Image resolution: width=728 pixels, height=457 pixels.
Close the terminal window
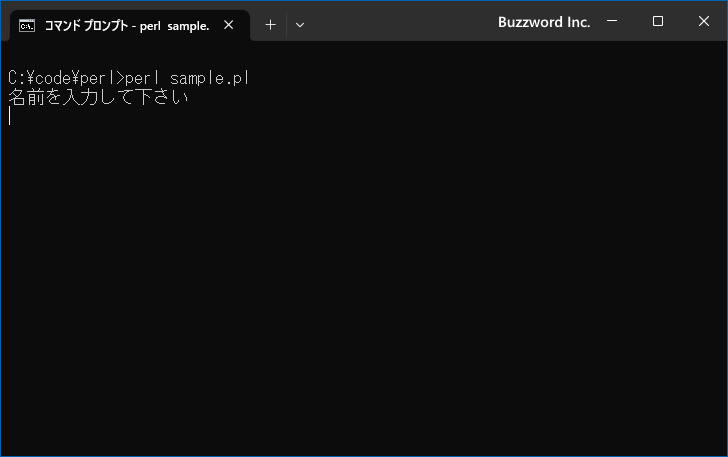click(x=704, y=21)
